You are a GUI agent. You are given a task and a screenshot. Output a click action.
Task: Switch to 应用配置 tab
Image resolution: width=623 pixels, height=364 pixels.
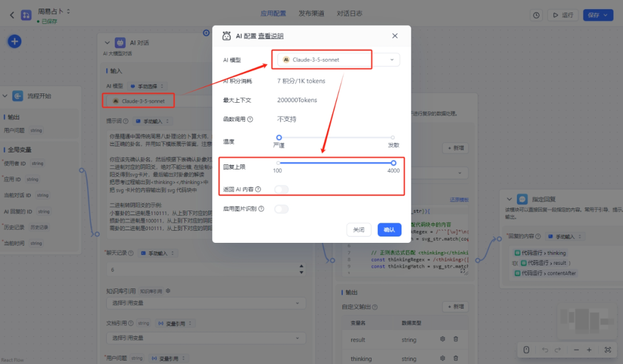click(273, 13)
